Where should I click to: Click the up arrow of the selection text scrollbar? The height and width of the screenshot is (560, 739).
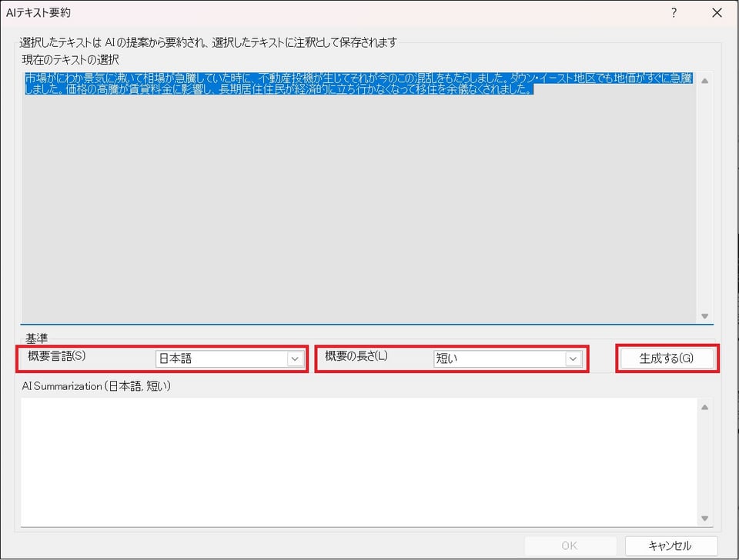(x=704, y=81)
